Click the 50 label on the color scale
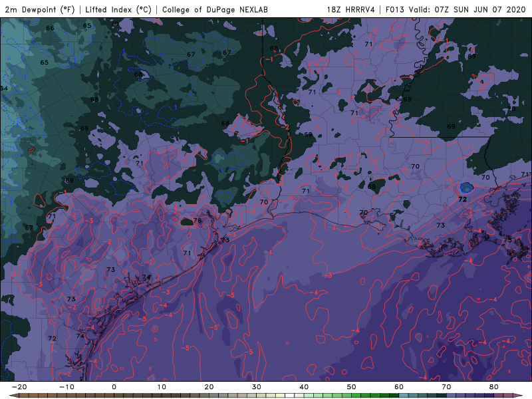532x399 pixels. point(352,387)
